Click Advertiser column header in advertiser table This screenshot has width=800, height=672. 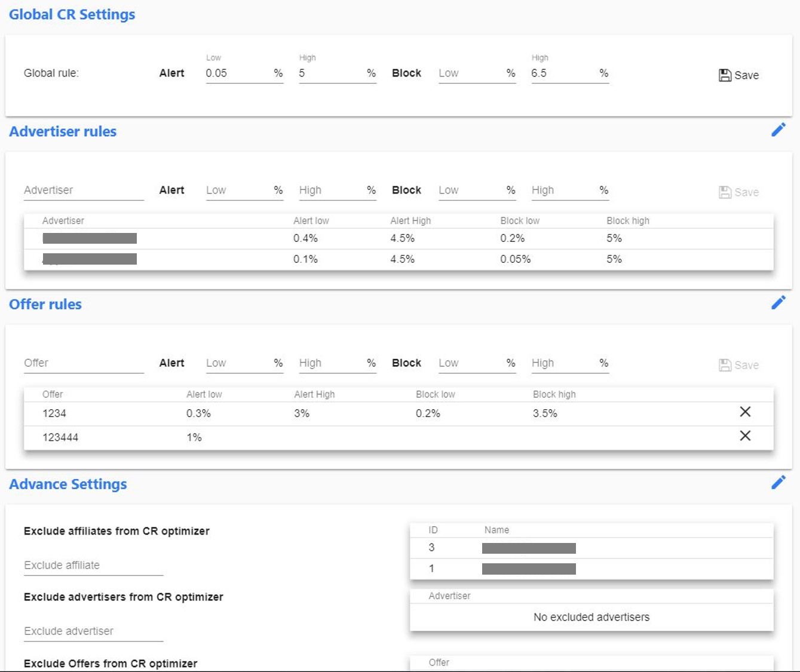click(63, 220)
